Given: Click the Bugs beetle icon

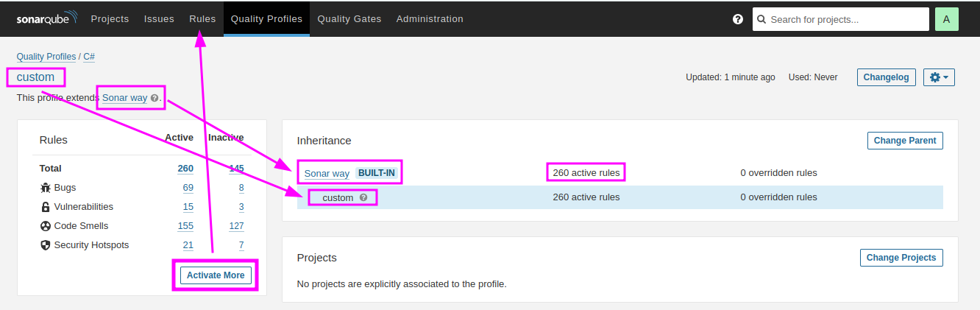Looking at the screenshot, I should click(x=46, y=188).
